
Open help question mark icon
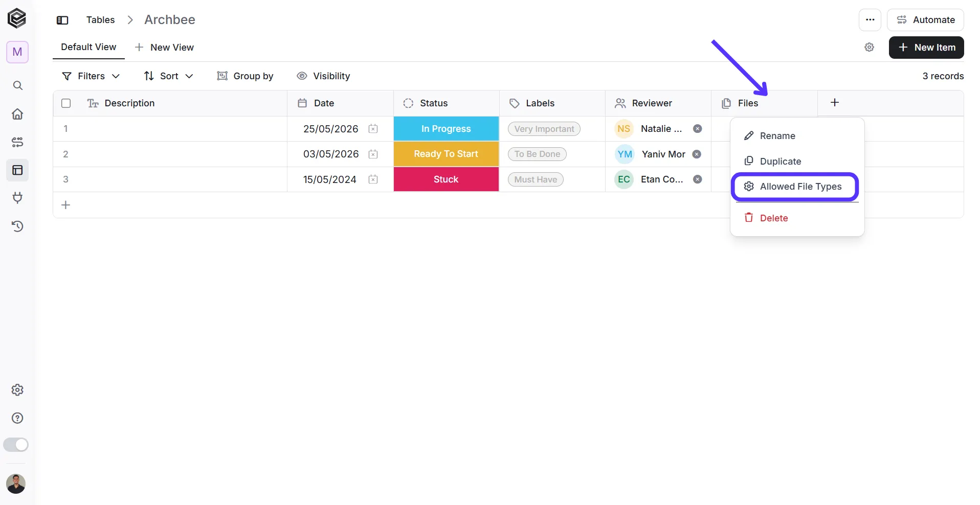[17, 418]
